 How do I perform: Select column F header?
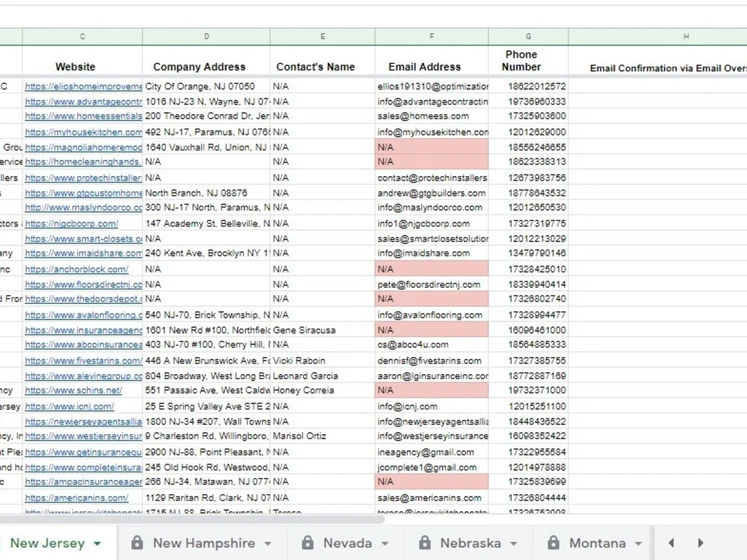(432, 36)
